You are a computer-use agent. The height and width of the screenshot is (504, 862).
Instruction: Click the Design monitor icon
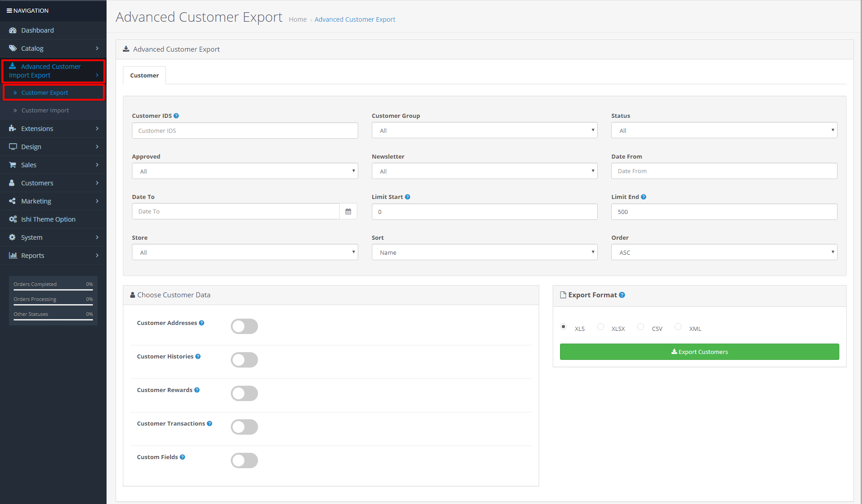13,146
